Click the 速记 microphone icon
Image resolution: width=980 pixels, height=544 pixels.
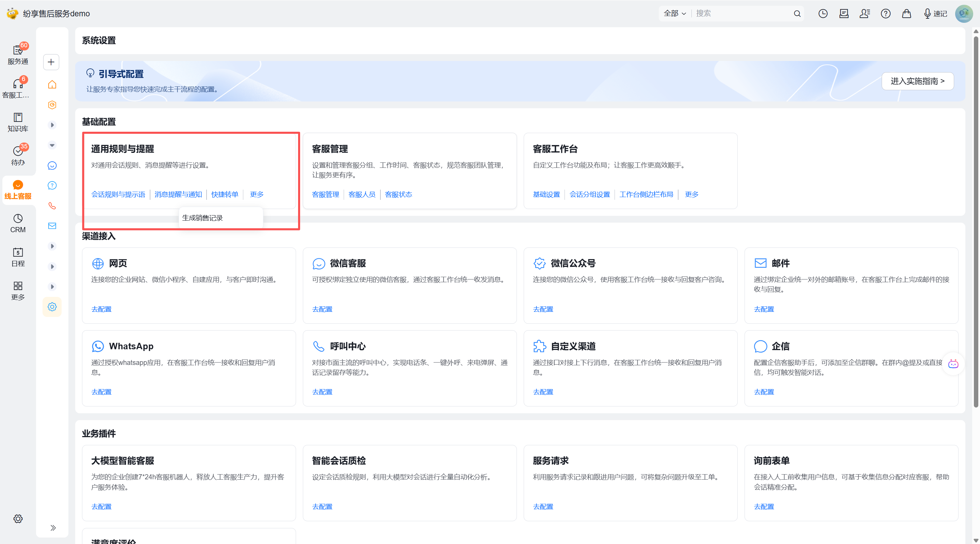[x=927, y=14]
